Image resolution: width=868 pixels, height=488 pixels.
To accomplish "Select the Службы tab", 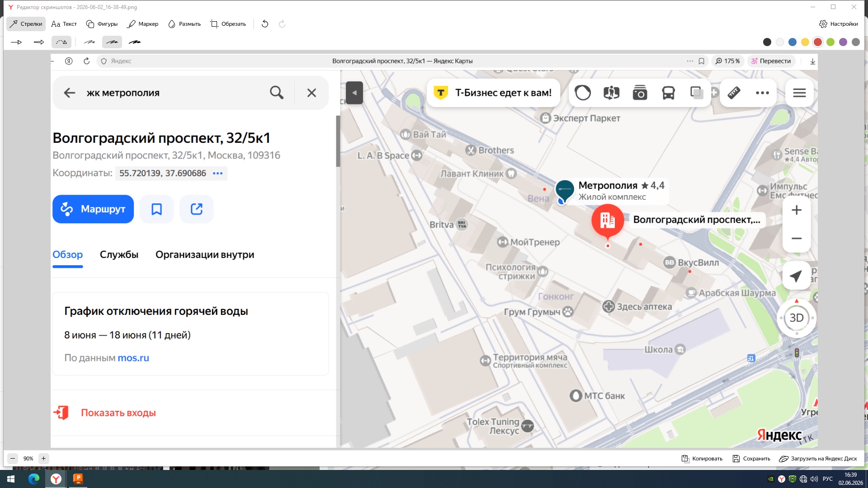I will coord(119,255).
